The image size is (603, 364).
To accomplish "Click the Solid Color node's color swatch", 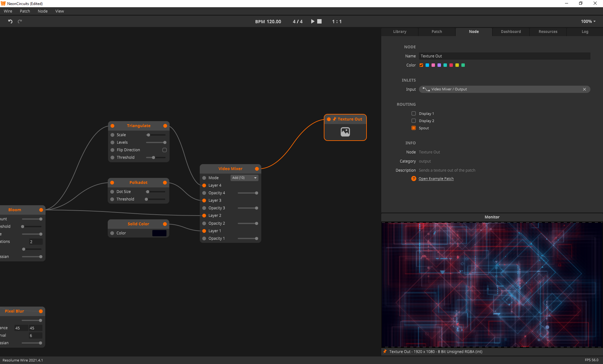I will (159, 233).
